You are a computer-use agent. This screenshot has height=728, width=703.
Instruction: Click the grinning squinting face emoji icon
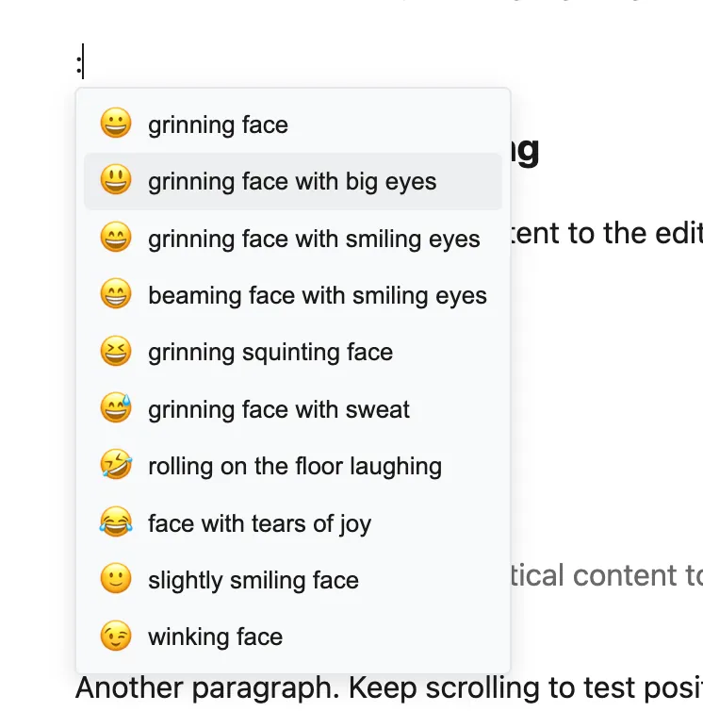(116, 351)
